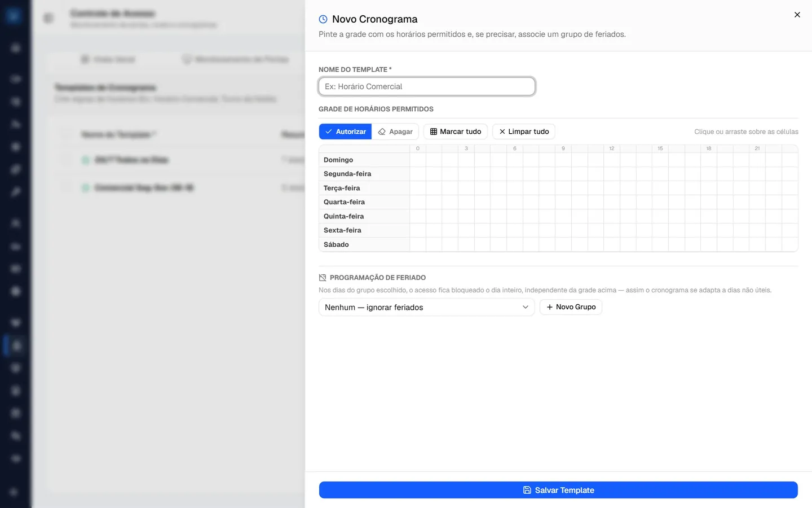
Task: Click the clock icon beside Novo Cronograma title
Action: 323,19
